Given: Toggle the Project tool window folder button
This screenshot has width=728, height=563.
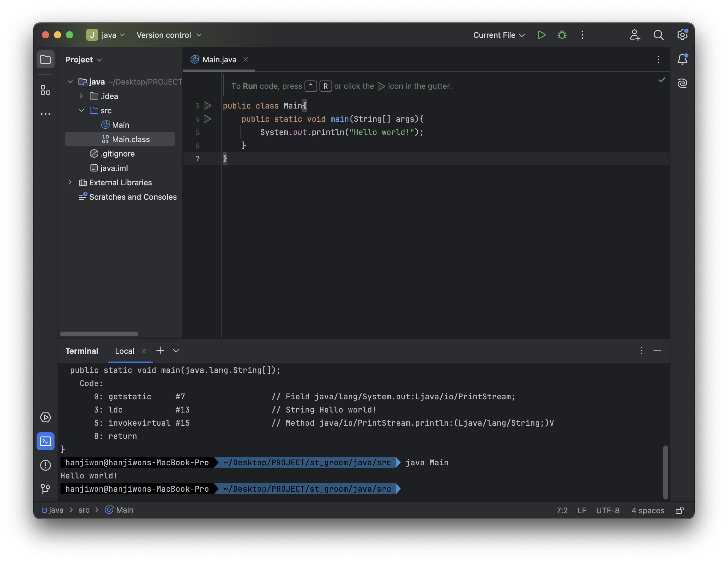Looking at the screenshot, I should click(x=45, y=59).
